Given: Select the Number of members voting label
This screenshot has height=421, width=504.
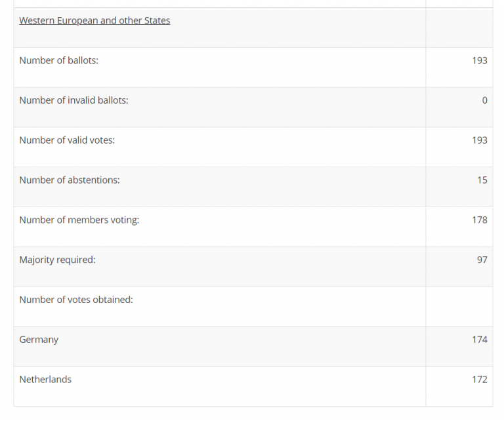Looking at the screenshot, I should [x=79, y=220].
